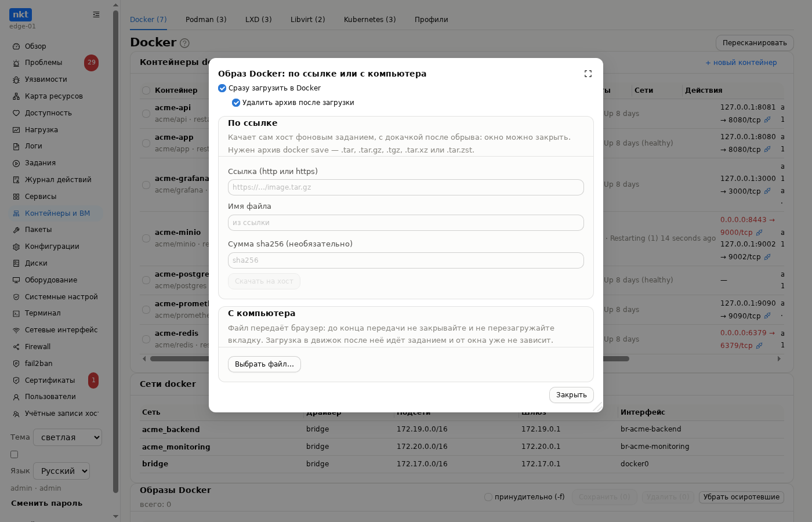Open the Профили tab
The image size is (812, 522).
click(432, 20)
